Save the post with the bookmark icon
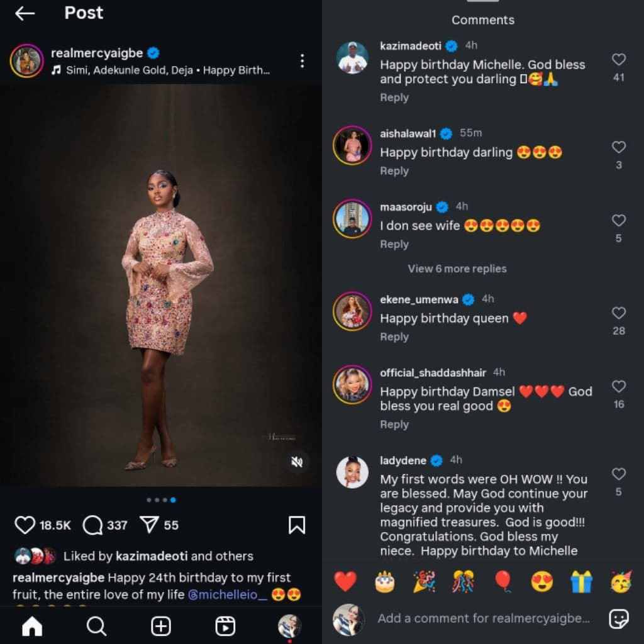 coord(297,525)
